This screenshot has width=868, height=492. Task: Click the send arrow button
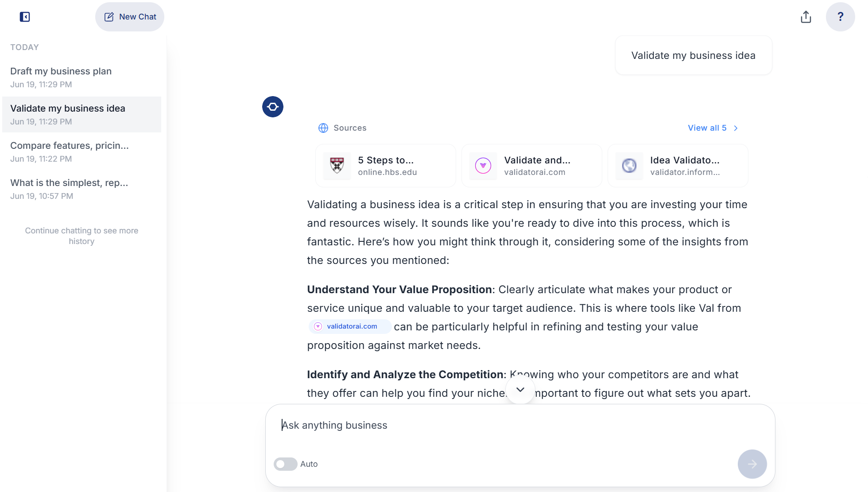point(752,464)
